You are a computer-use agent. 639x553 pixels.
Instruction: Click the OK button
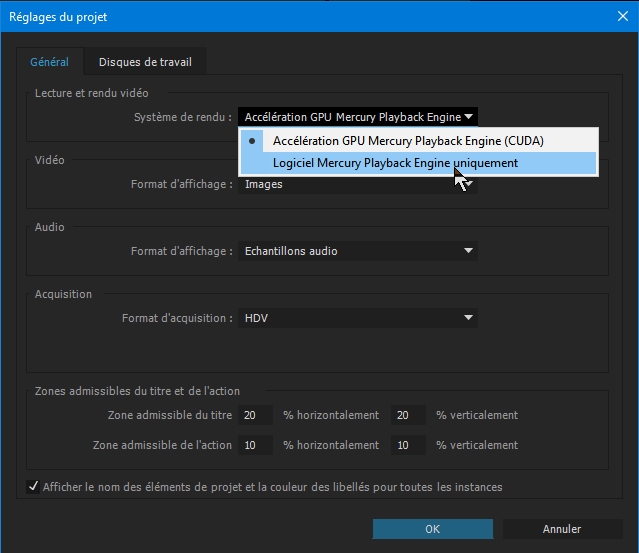[432, 529]
